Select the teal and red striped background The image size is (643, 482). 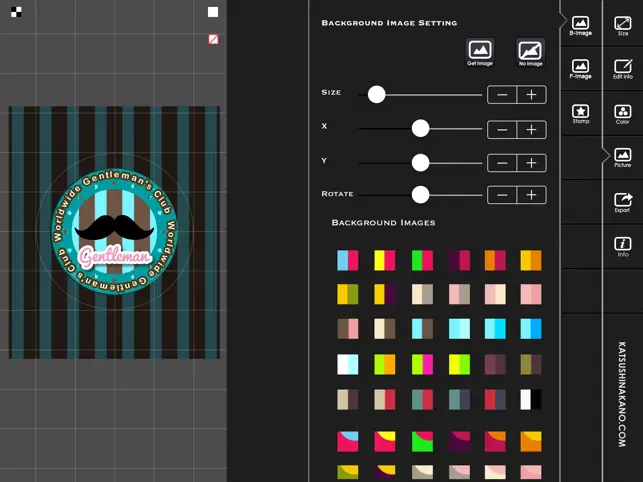point(422,400)
